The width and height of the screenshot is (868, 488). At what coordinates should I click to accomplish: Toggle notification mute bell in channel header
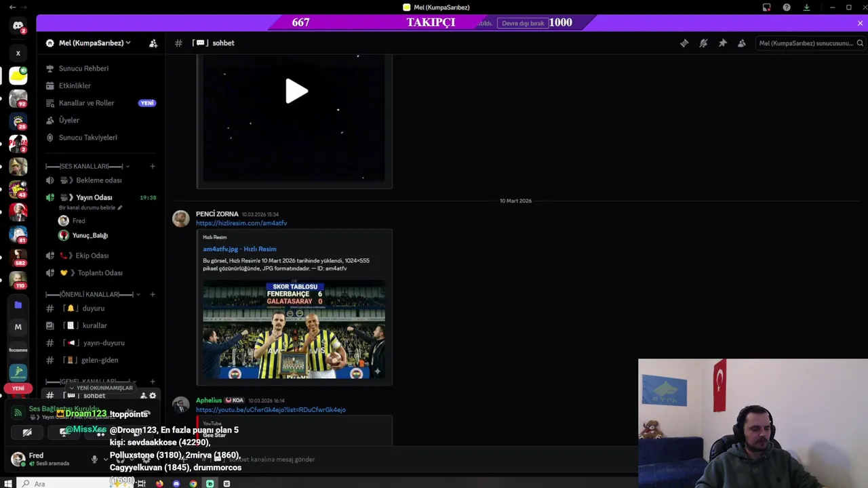703,43
